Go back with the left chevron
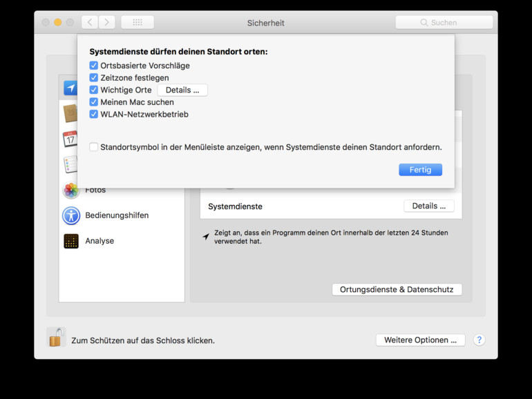The height and width of the screenshot is (399, 532). pos(90,22)
